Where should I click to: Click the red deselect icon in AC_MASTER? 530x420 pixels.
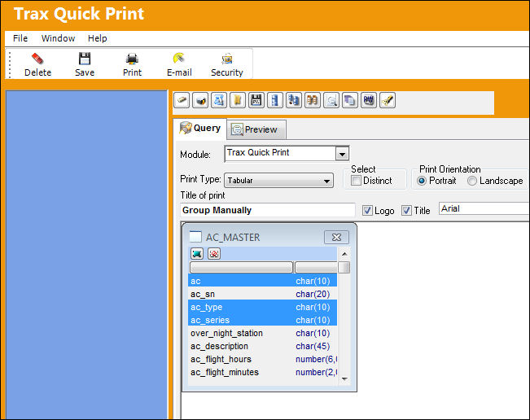click(x=214, y=253)
